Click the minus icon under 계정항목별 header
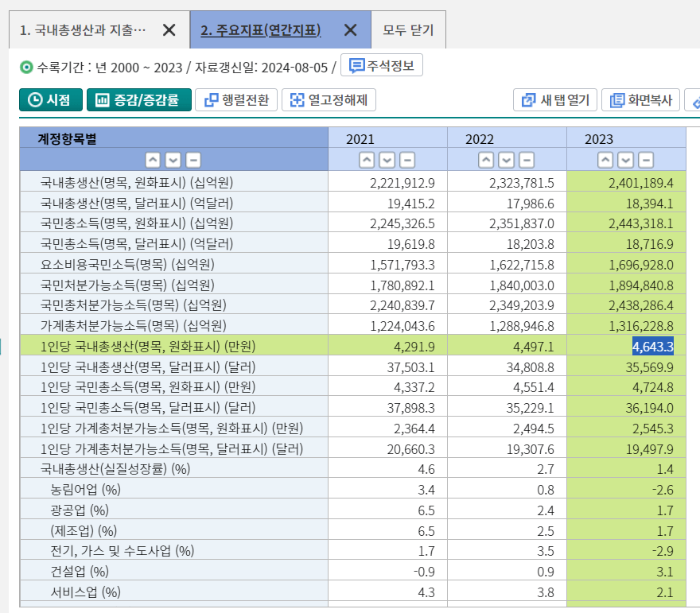Image resolution: width=700 pixels, height=613 pixels. tap(192, 160)
